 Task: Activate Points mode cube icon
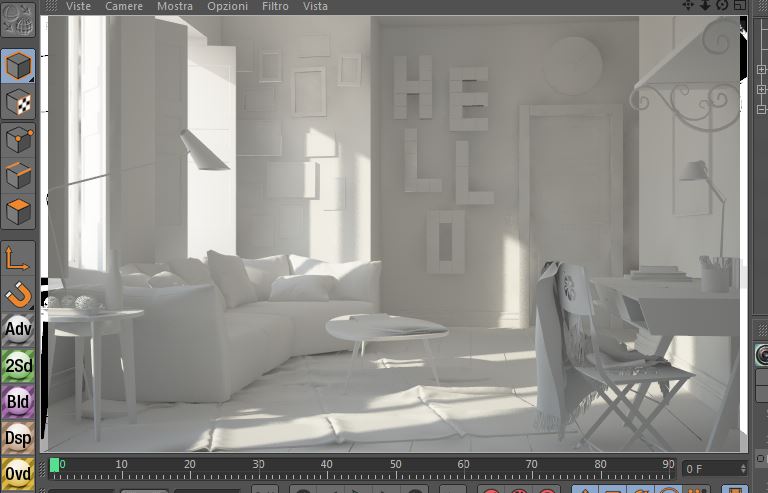18,140
